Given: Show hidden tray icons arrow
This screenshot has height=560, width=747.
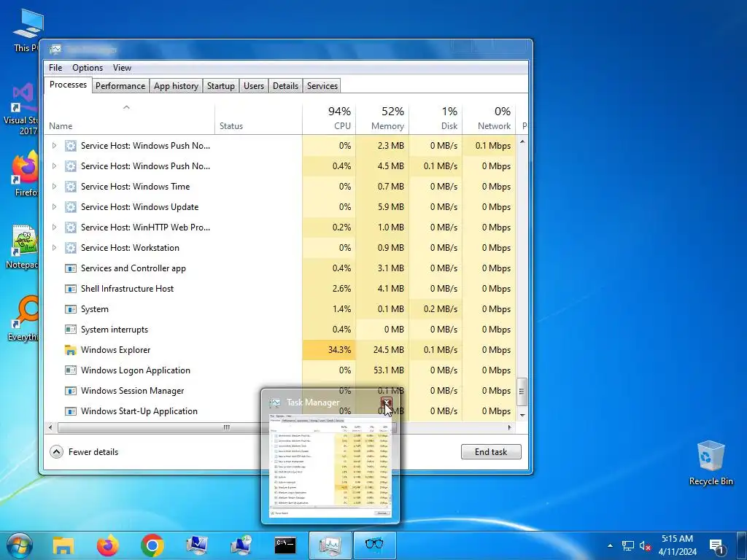Looking at the screenshot, I should [610, 545].
